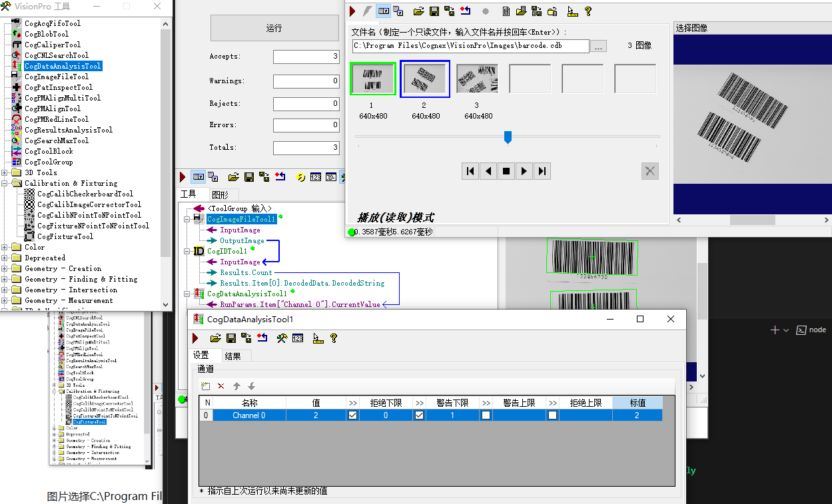Viewport: 832px width, 504px height.
Task: Select barcode image thumbnail 2
Action: coord(425,79)
